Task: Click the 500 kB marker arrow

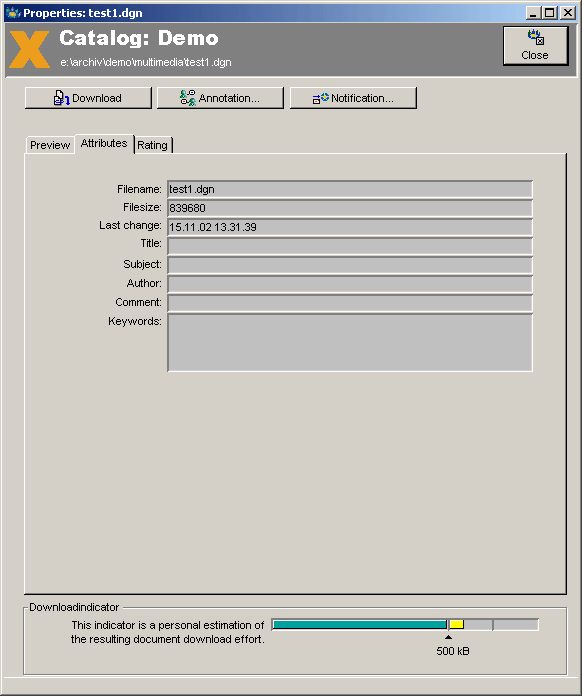Action: point(448,637)
